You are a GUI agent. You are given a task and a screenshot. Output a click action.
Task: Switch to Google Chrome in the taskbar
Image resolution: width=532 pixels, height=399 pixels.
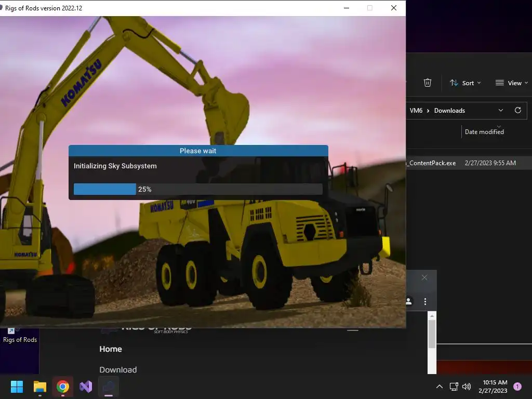63,387
